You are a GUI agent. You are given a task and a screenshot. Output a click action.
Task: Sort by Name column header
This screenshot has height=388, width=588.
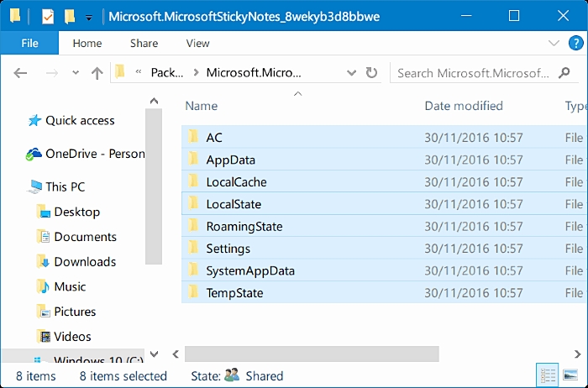(202, 106)
